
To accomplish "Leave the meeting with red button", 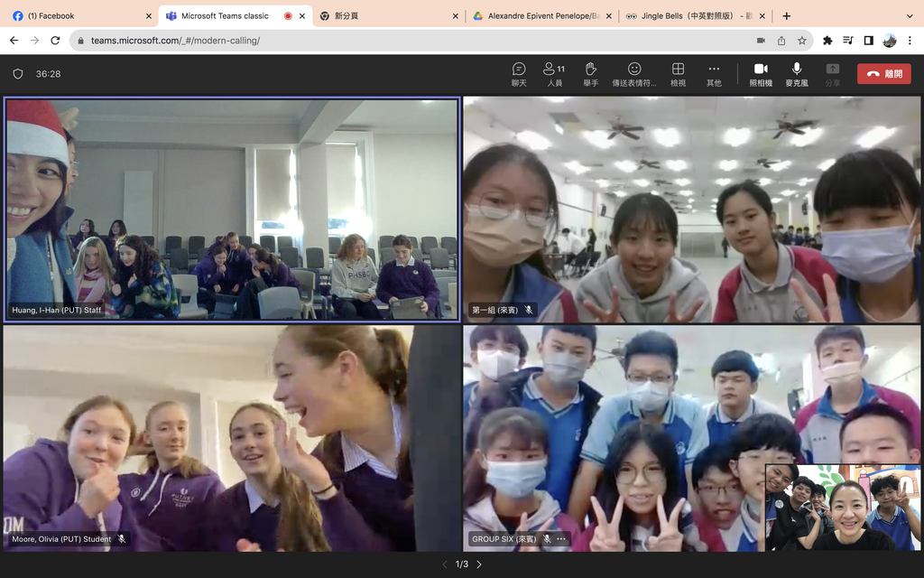I will 884,74.
